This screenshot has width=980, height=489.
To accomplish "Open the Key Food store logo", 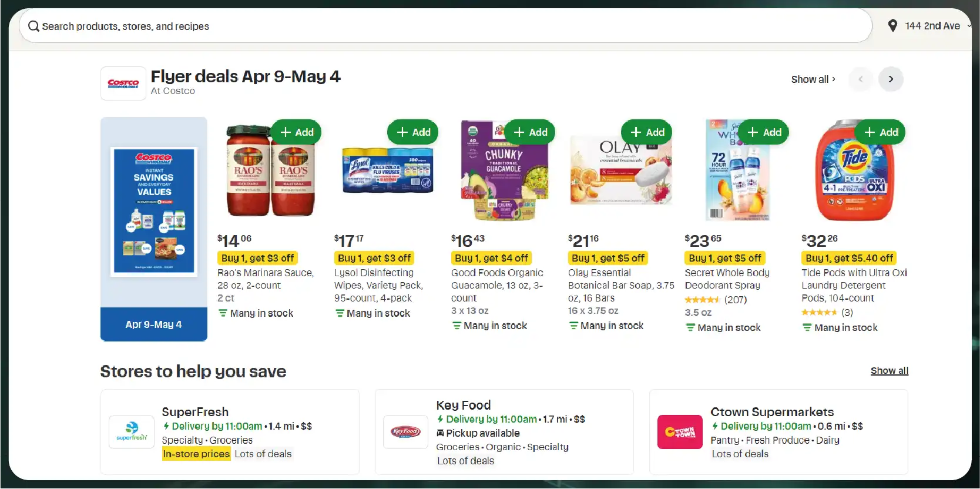I will point(405,432).
